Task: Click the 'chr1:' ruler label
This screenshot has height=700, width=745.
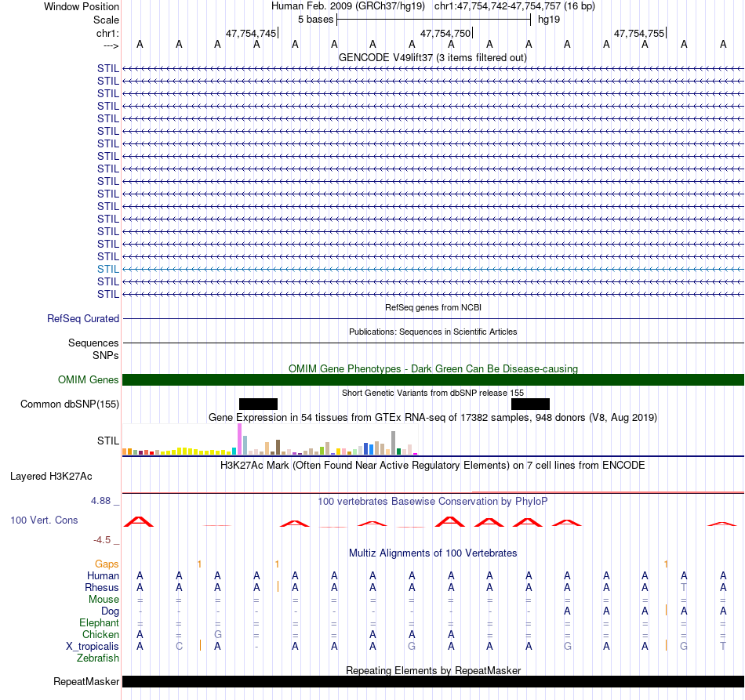Action: point(107,33)
